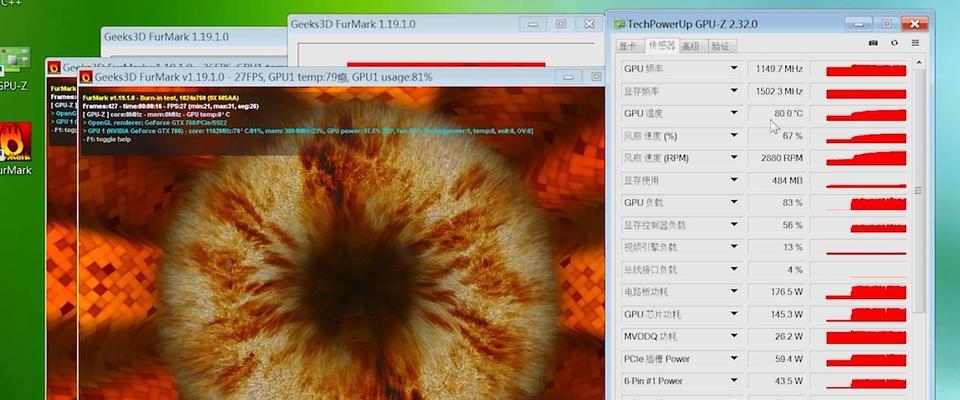The height and width of the screenshot is (400, 960).
Task: Take a GPU-Z screenshot with camera icon
Action: point(873,43)
